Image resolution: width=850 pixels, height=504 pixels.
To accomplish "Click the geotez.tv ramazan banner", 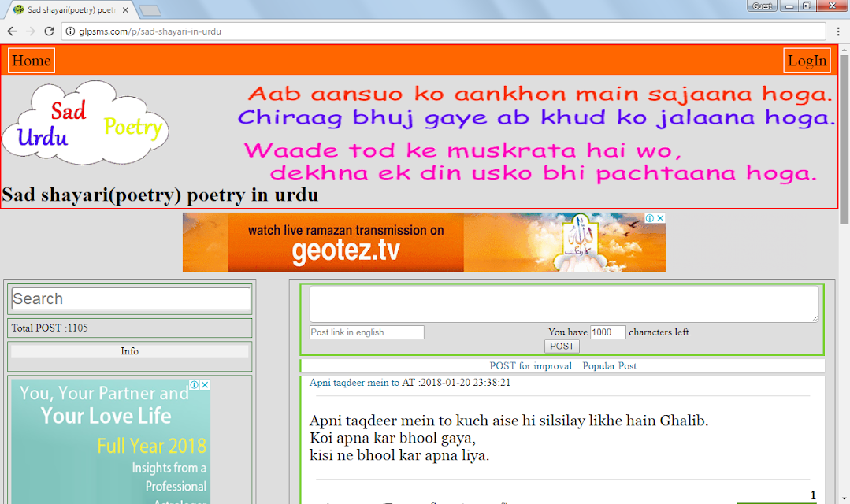I will pos(424,243).
